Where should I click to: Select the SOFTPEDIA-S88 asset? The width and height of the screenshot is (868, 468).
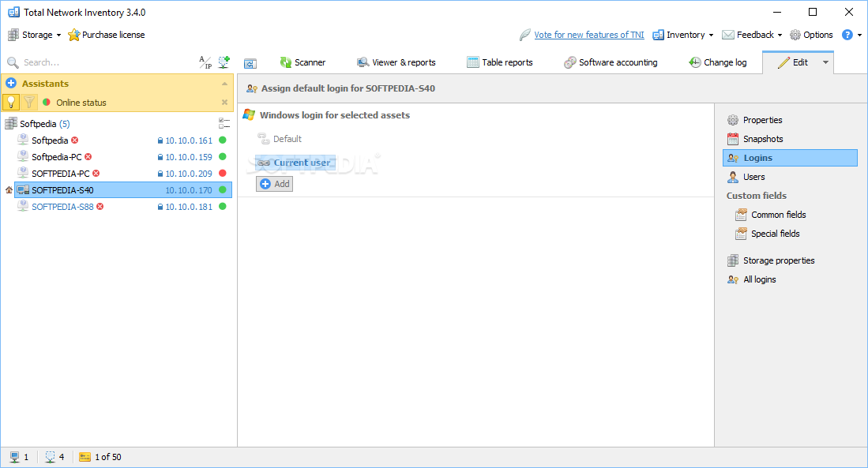pos(123,207)
